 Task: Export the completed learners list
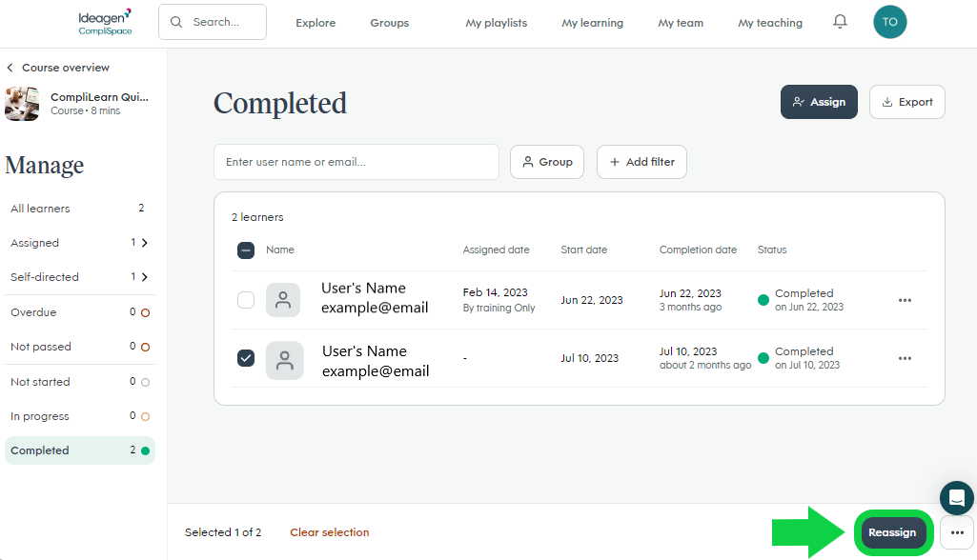(907, 102)
